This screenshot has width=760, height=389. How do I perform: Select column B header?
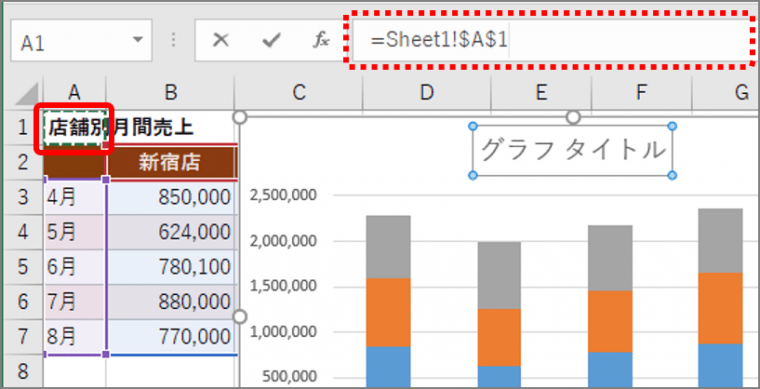click(170, 92)
